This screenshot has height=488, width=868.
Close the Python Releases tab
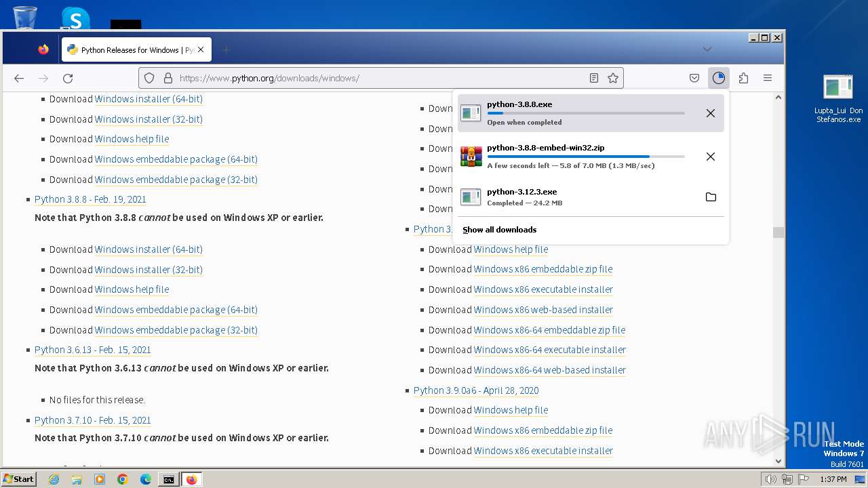point(201,49)
